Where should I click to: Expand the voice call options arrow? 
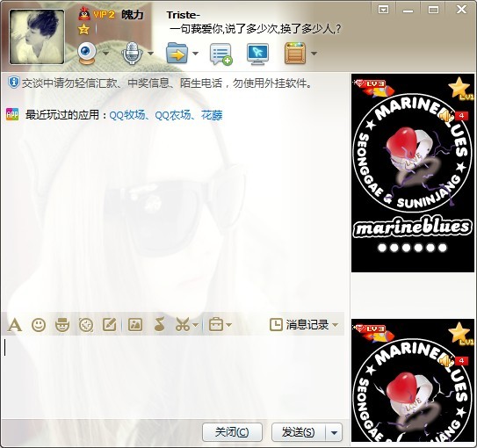[150, 54]
